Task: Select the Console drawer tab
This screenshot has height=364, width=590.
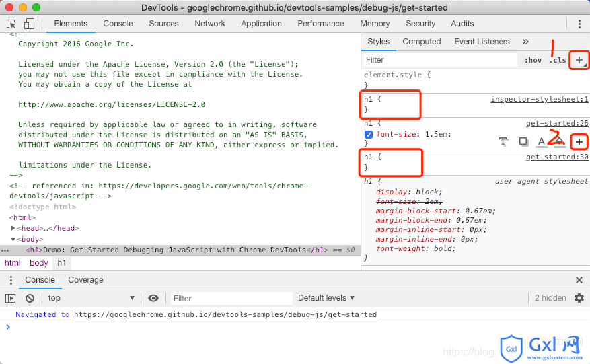Action: (40, 280)
